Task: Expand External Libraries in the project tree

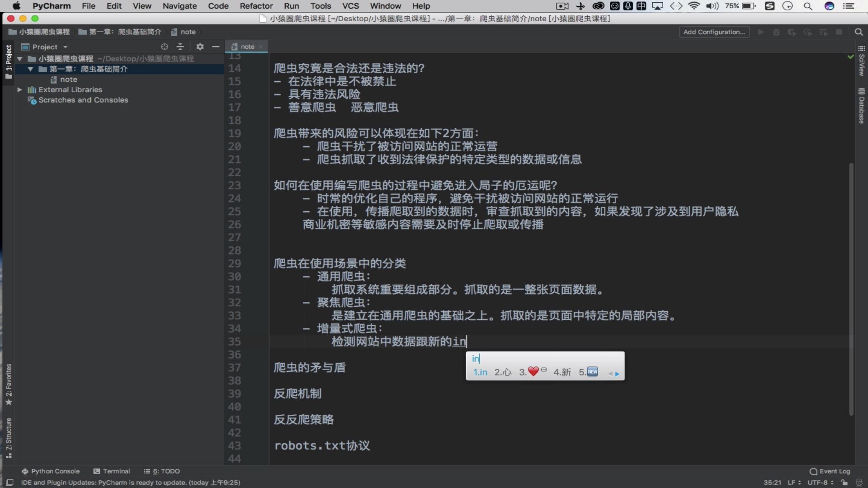Action: (x=20, y=89)
